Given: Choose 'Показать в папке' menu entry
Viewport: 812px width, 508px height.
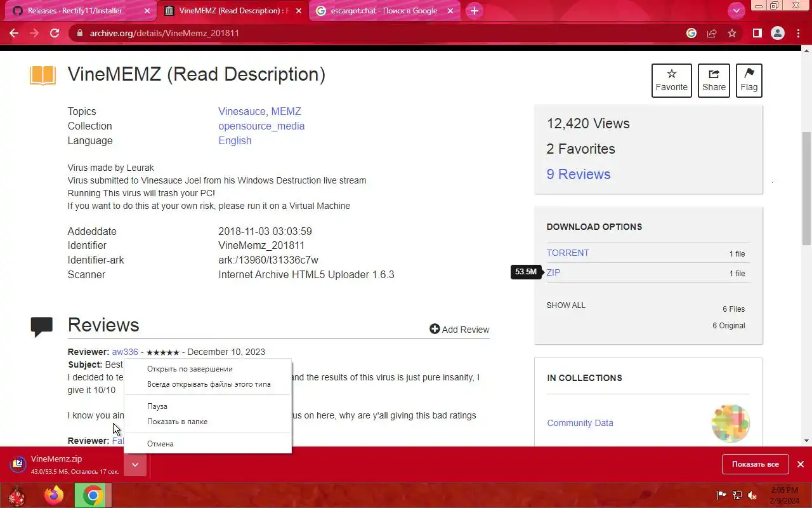Looking at the screenshot, I should [x=207, y=422].
